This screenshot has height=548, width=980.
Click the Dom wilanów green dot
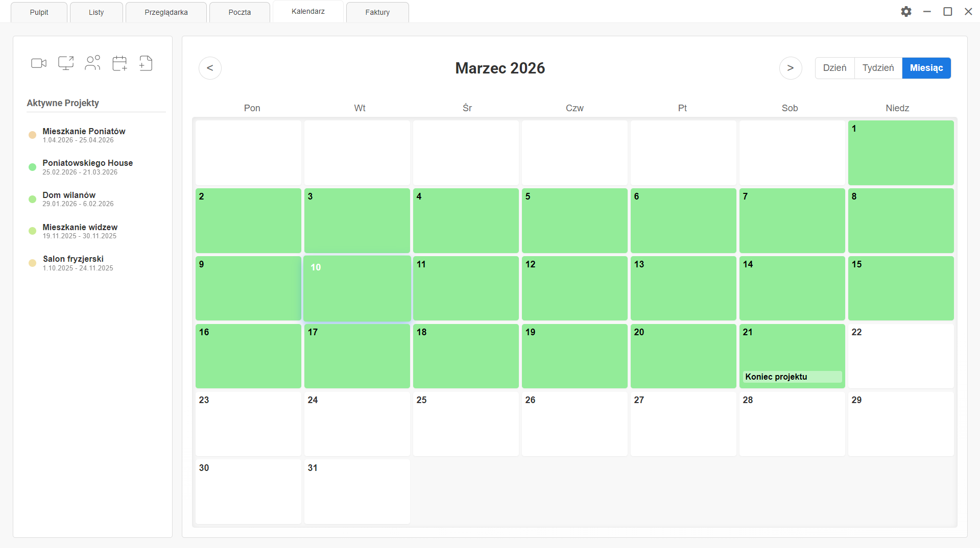(32, 199)
